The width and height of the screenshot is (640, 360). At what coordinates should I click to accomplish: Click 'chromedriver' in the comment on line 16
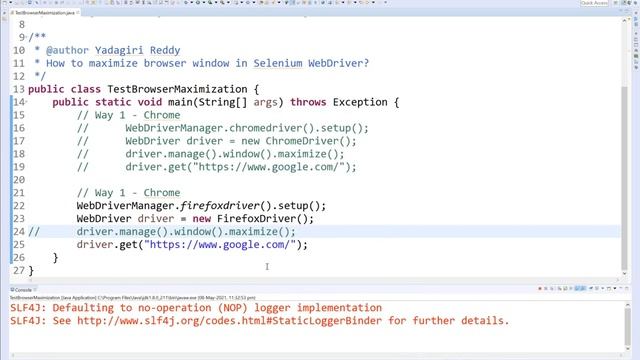point(265,128)
